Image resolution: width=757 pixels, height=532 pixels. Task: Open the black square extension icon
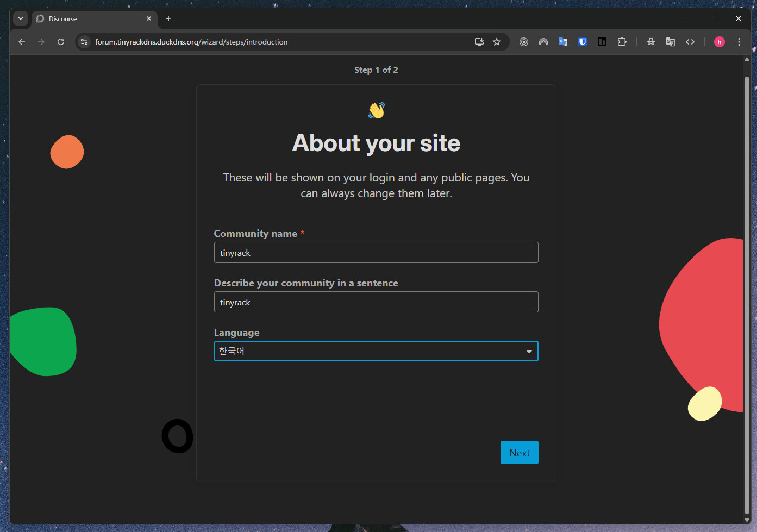(x=602, y=42)
